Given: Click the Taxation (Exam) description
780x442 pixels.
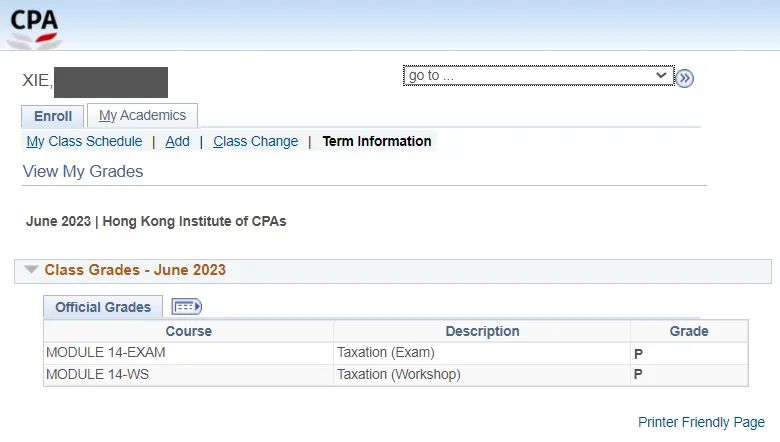Looking at the screenshot, I should click(386, 353).
